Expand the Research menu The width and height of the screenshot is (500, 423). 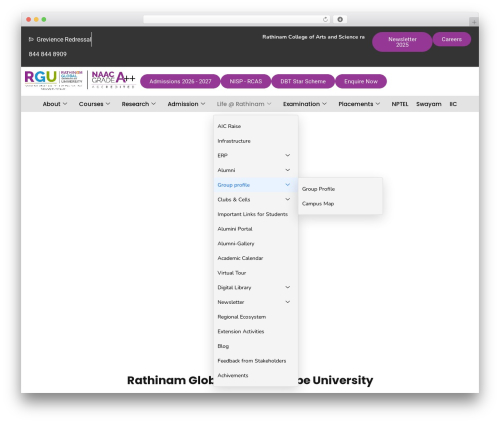pyautogui.click(x=138, y=104)
